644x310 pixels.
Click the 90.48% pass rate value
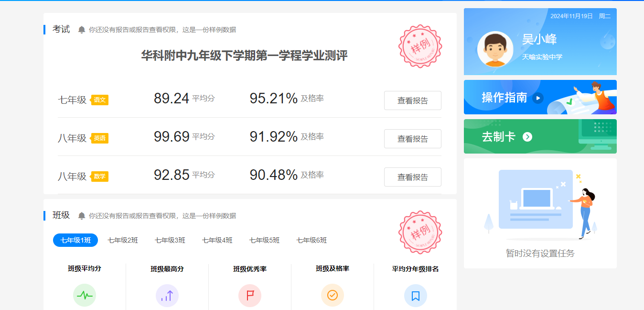274,175
